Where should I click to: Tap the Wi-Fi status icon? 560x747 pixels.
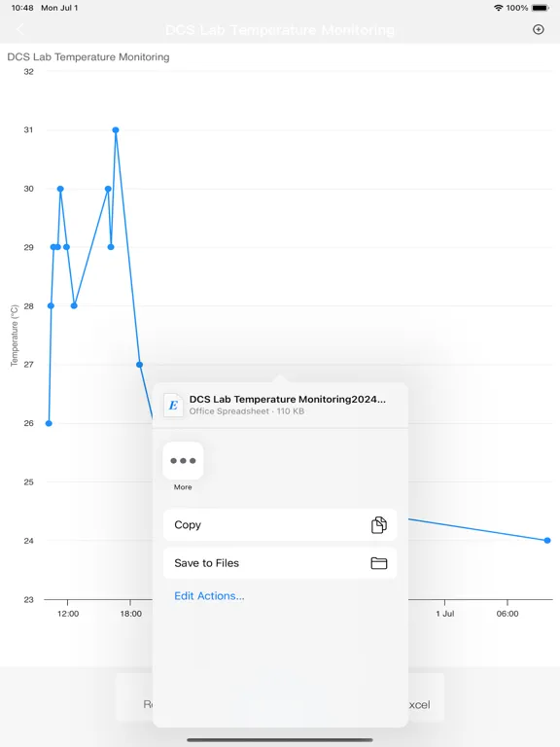click(x=498, y=8)
